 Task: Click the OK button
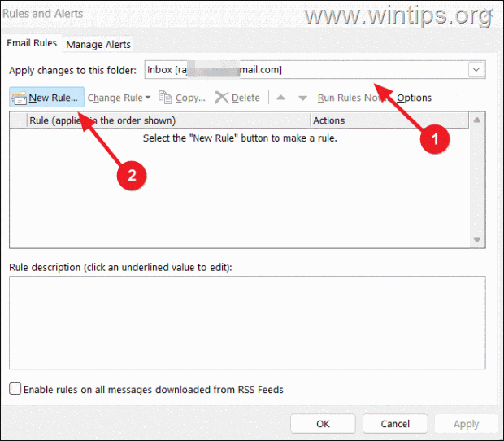[323, 424]
